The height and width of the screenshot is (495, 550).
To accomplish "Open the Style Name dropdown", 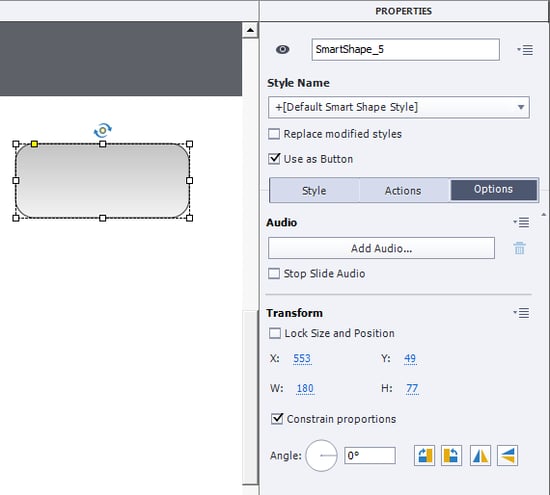I will tap(399, 107).
